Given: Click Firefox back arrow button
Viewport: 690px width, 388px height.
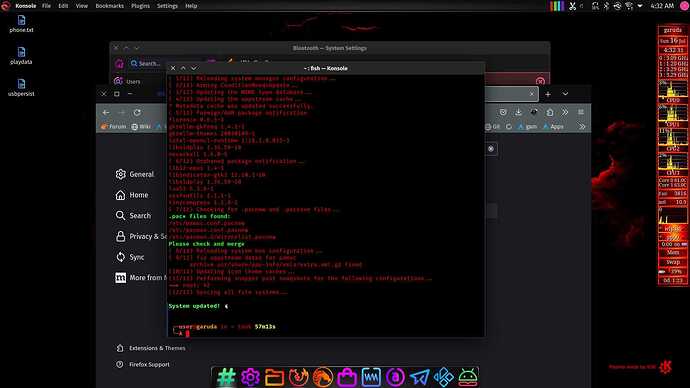Looking at the screenshot, I should (106, 113).
